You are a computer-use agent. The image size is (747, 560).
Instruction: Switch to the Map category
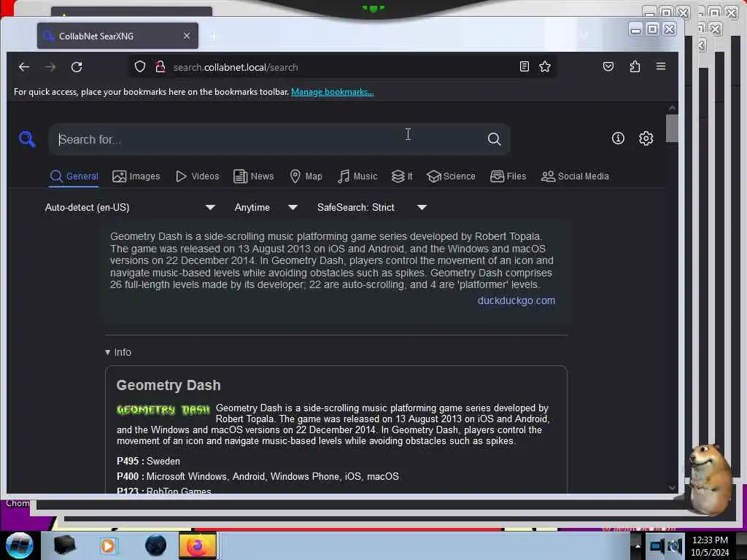306,176
